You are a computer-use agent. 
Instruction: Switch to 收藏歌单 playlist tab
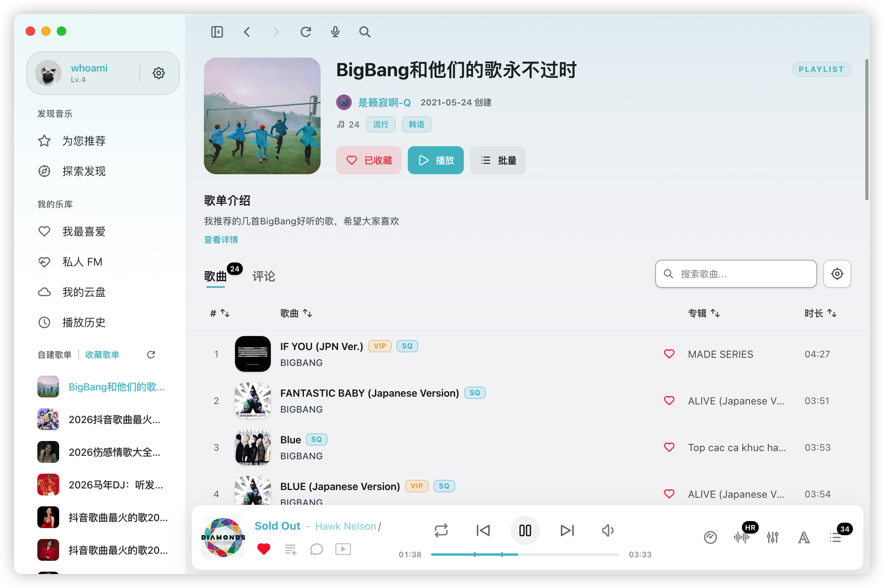102,355
